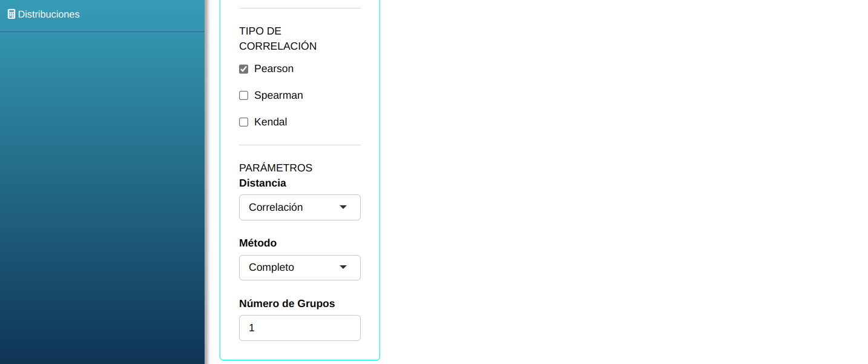The width and height of the screenshot is (868, 364).
Task: Click the Método field label
Action: tap(258, 243)
